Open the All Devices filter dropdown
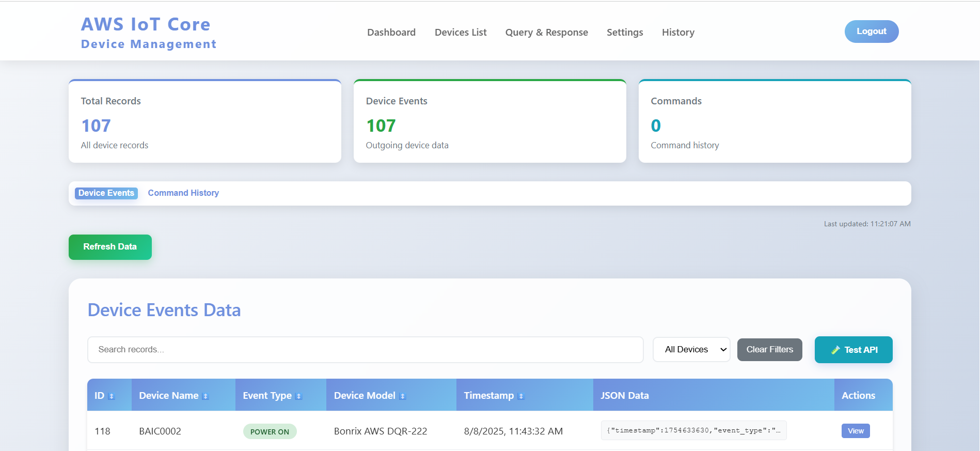Image resolution: width=980 pixels, height=451 pixels. tap(691, 350)
